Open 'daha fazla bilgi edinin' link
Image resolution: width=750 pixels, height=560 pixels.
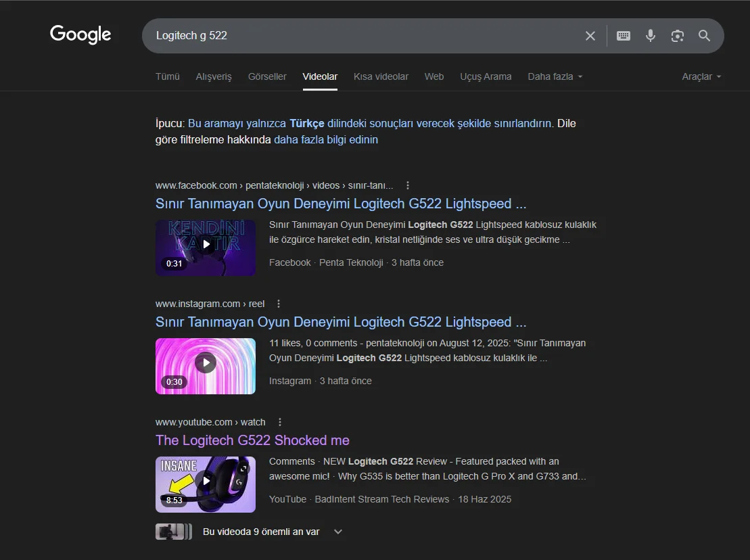[326, 139]
